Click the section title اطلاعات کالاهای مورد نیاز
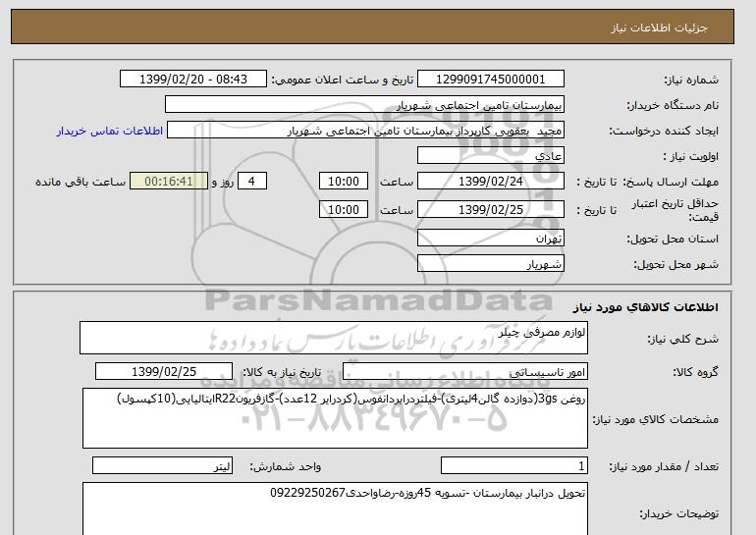Screen dimensions: 756x535 (646, 307)
